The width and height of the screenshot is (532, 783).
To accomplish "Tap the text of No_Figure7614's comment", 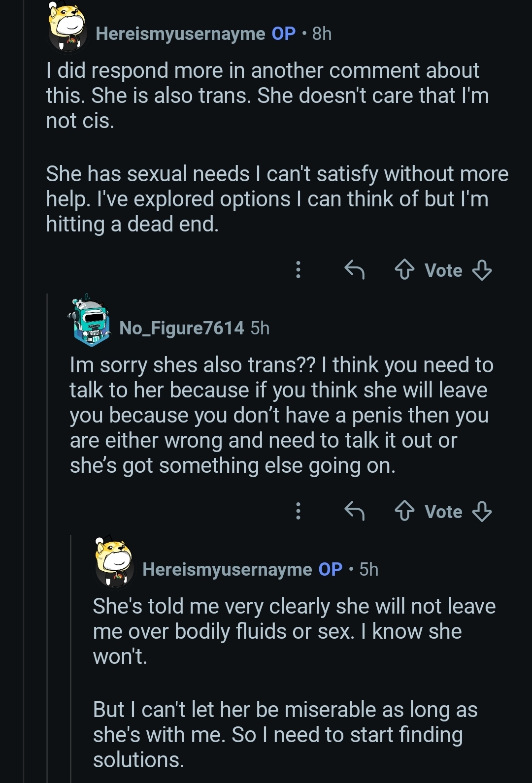I will pyautogui.click(x=281, y=415).
